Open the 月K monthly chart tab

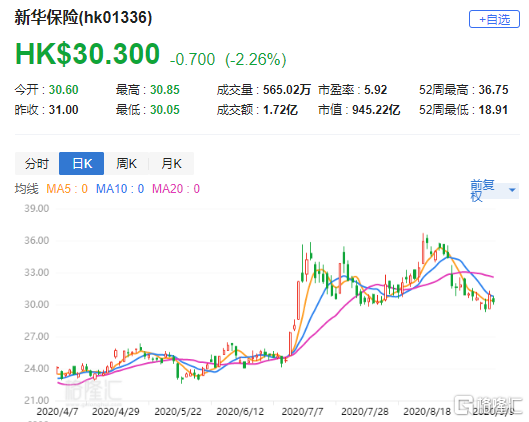pos(171,164)
